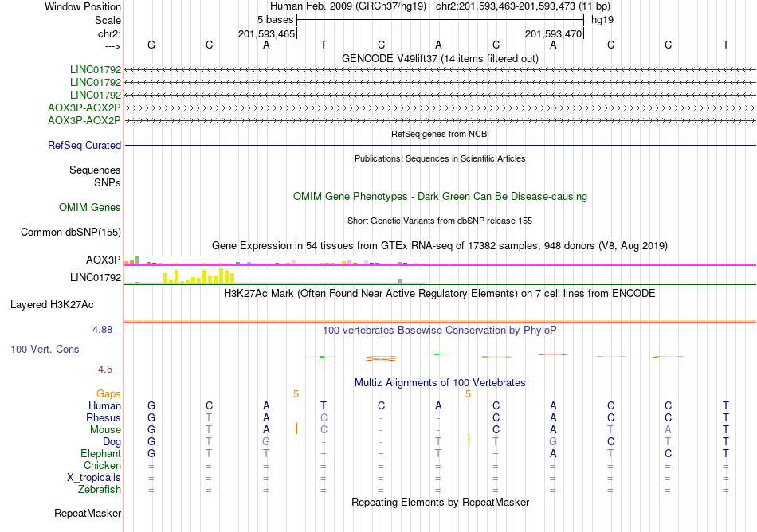Click the yellow LINC01792 GTEx expression bars
The image size is (757, 532).
tap(199, 276)
